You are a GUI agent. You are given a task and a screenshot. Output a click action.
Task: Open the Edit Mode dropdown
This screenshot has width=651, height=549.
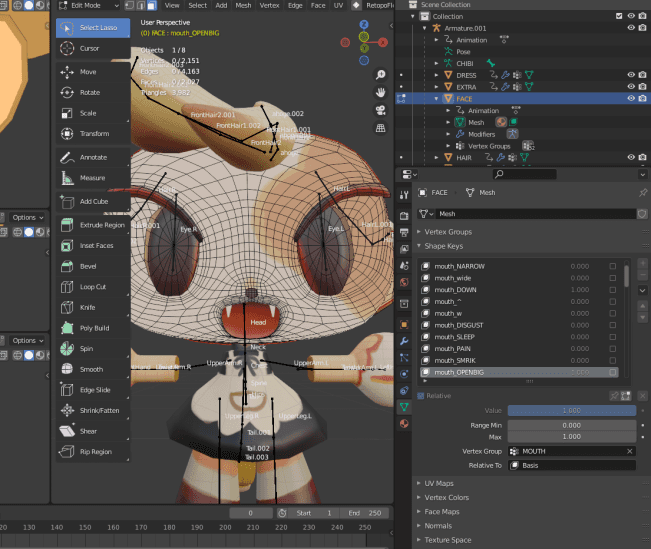tap(89, 5)
